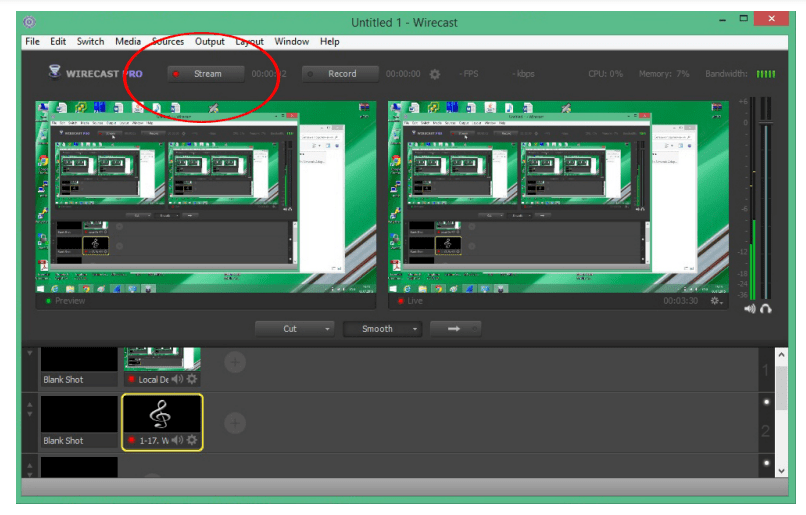
Task: Open the Layout menu
Action: [x=249, y=42]
